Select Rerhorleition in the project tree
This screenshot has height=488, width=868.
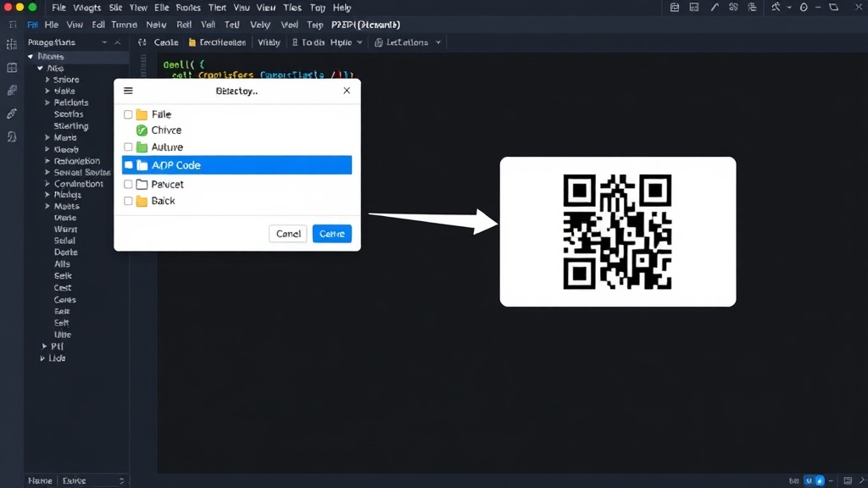tap(77, 161)
